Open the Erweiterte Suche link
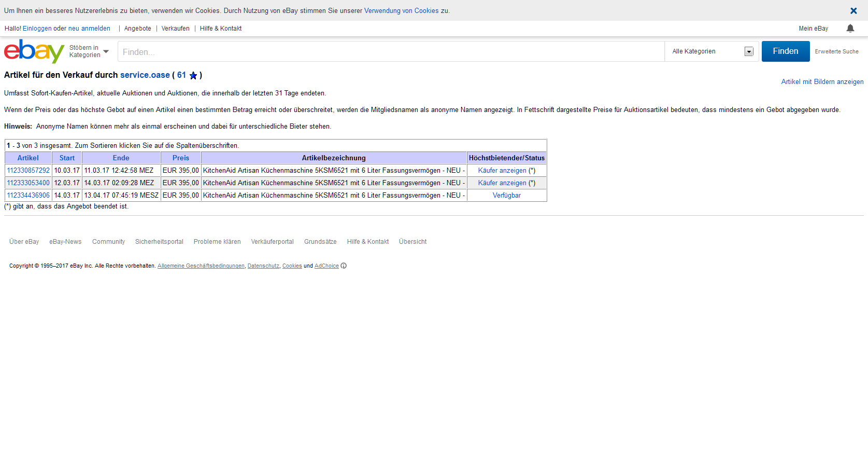The width and height of the screenshot is (868, 471). (x=836, y=52)
